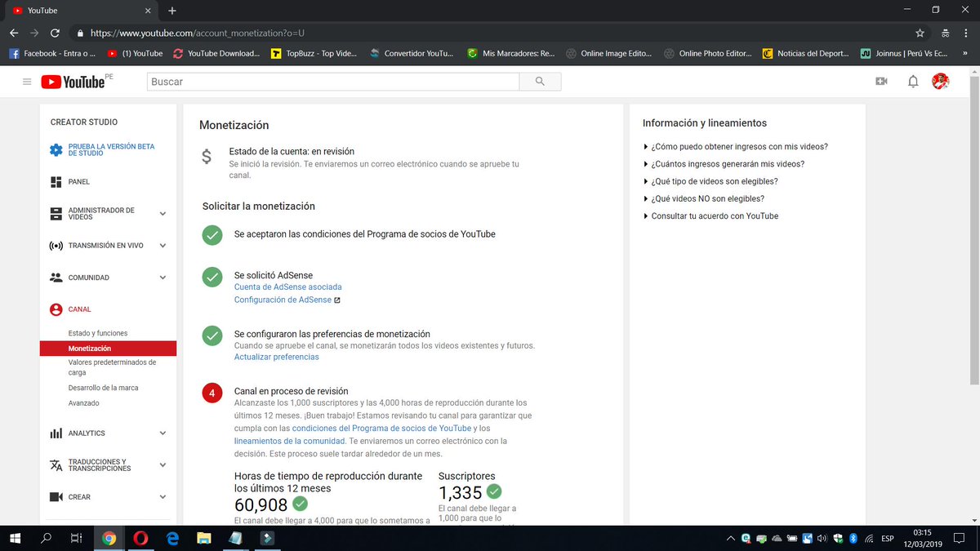Show hidden system tray icons
This screenshot has width=980, height=551.
[731, 538]
